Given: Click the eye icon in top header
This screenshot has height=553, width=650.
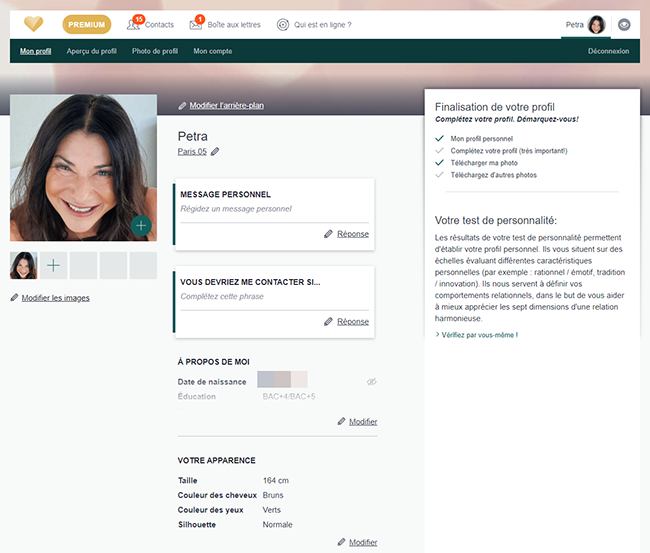Looking at the screenshot, I should [x=625, y=25].
